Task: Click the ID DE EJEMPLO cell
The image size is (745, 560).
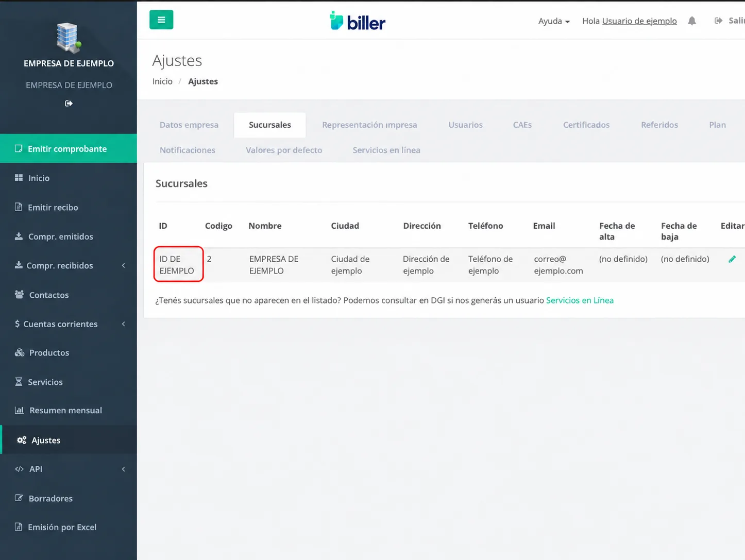Action: (177, 265)
